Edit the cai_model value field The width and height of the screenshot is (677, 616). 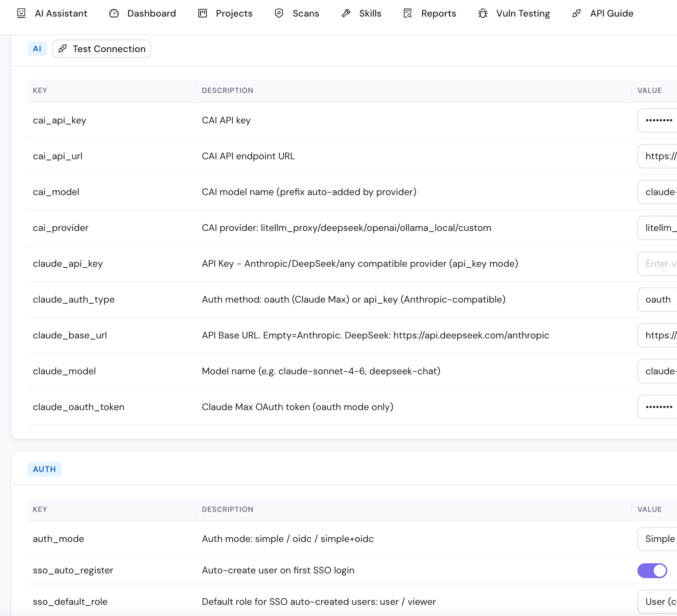pos(657,192)
